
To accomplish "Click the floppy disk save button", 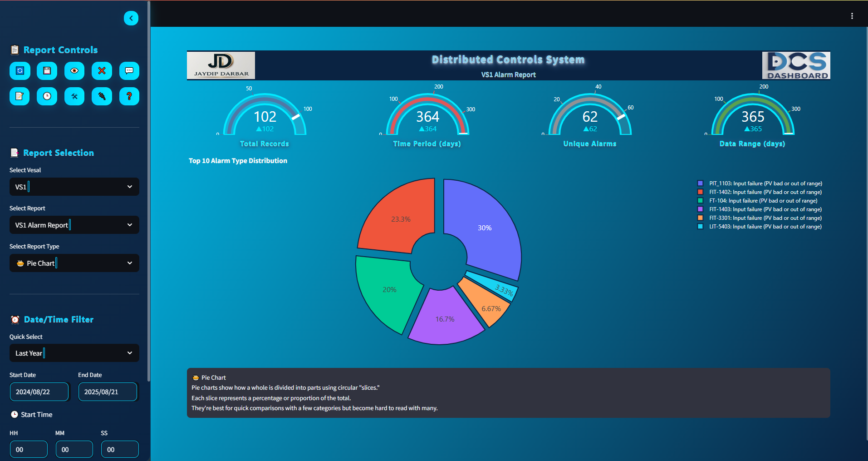I will pyautogui.click(x=47, y=71).
